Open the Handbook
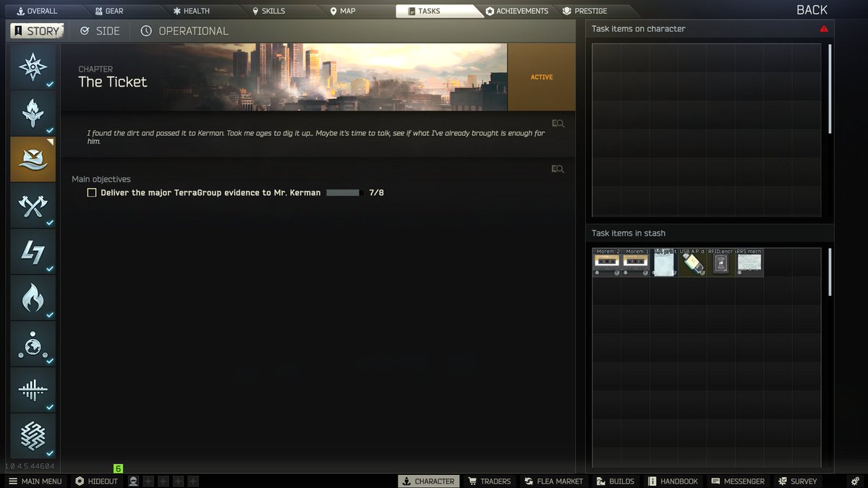 click(x=673, y=481)
